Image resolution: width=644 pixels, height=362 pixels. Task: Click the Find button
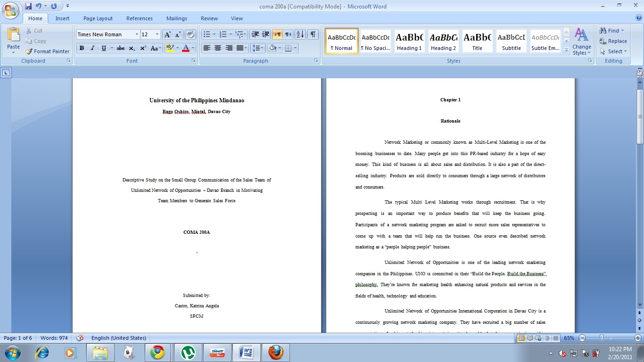612,31
